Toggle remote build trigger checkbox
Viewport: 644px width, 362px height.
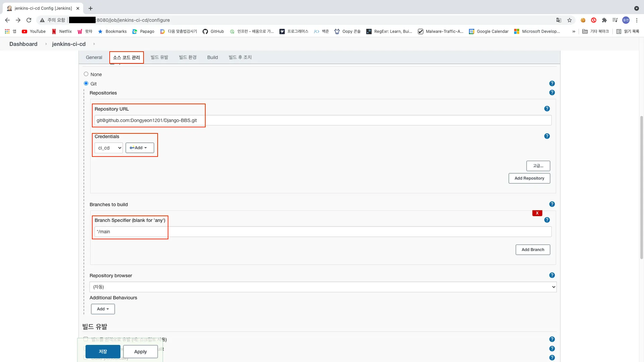pyautogui.click(x=86, y=339)
